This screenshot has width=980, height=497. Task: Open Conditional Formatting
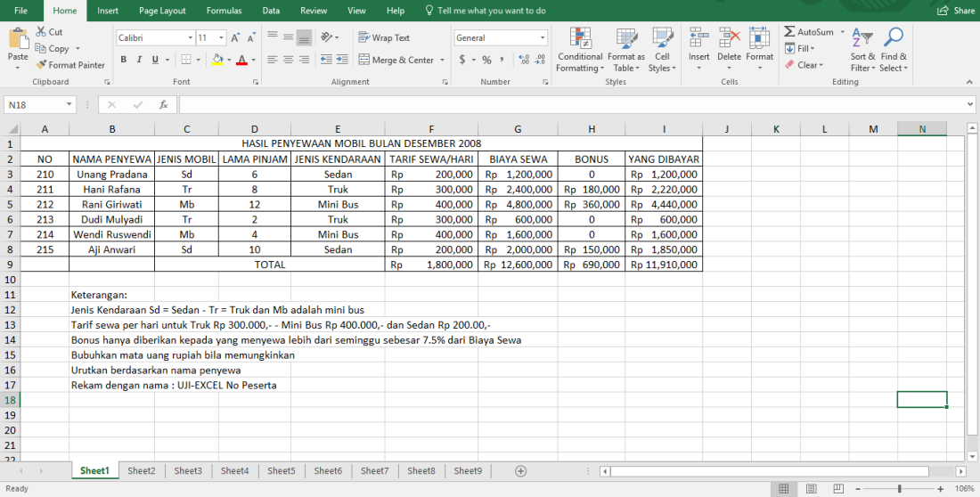point(581,50)
